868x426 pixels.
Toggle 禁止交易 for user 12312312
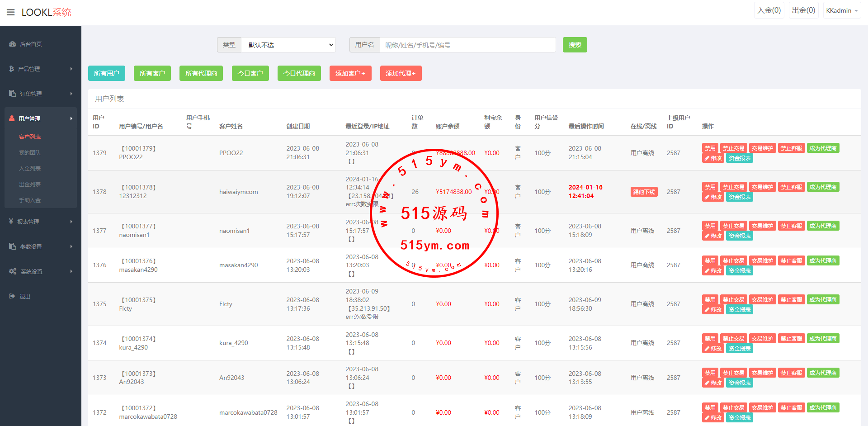[733, 187]
